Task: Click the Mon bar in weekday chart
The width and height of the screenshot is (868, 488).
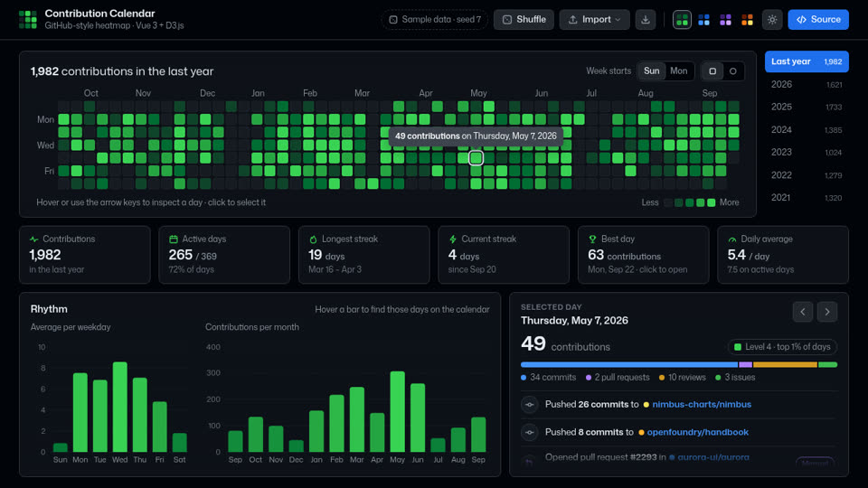Action: coord(80,412)
